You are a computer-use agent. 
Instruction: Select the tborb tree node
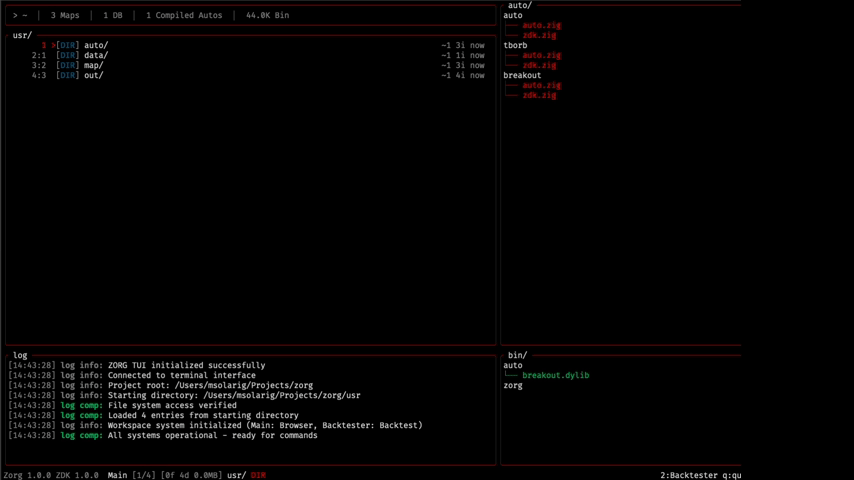click(x=515, y=45)
